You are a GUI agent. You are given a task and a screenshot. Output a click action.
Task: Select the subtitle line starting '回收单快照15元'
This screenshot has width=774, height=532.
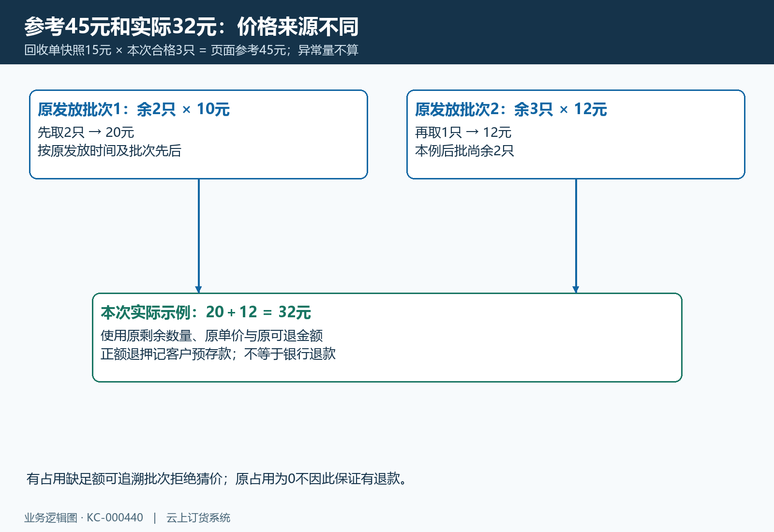tap(192, 50)
